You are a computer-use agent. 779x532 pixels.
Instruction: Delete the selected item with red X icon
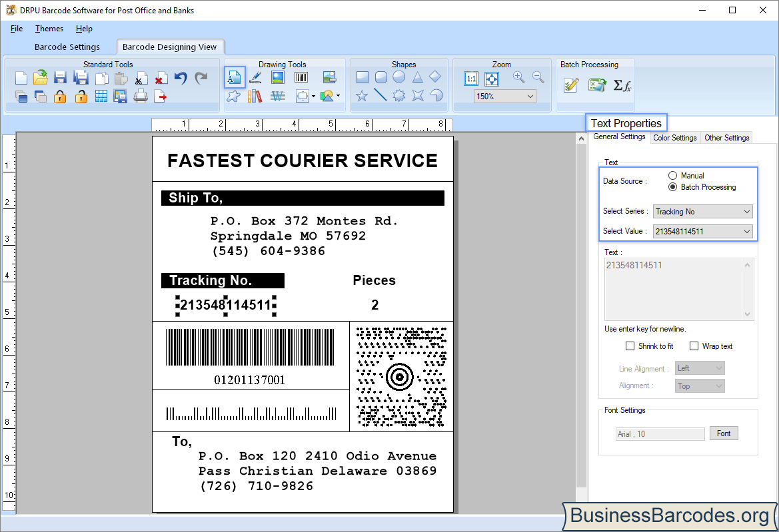(161, 79)
